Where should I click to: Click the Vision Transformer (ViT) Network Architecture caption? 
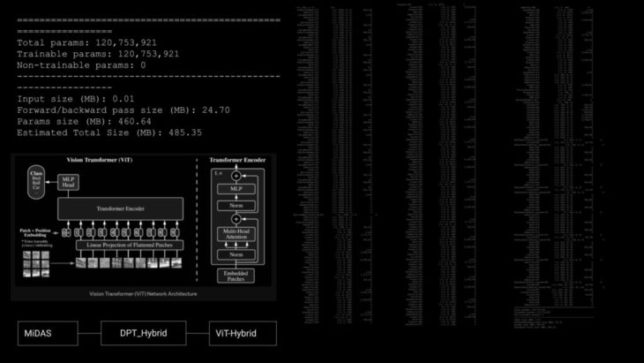(142, 293)
